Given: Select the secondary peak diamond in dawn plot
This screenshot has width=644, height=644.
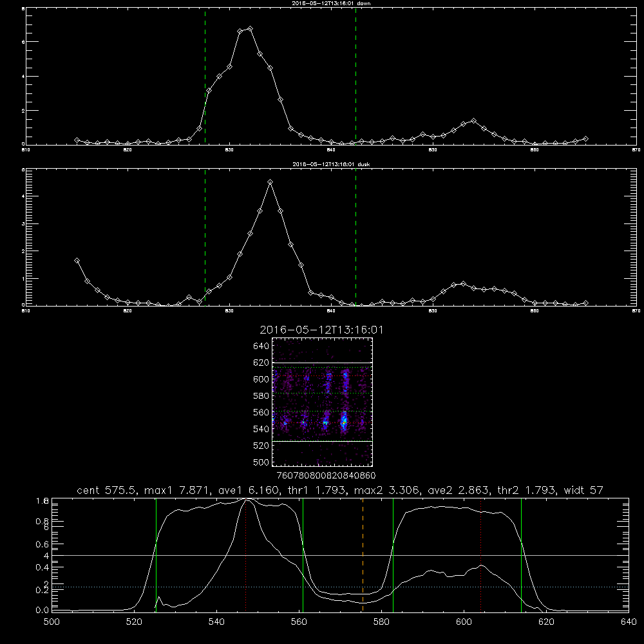Looking at the screenshot, I should 473,121.
